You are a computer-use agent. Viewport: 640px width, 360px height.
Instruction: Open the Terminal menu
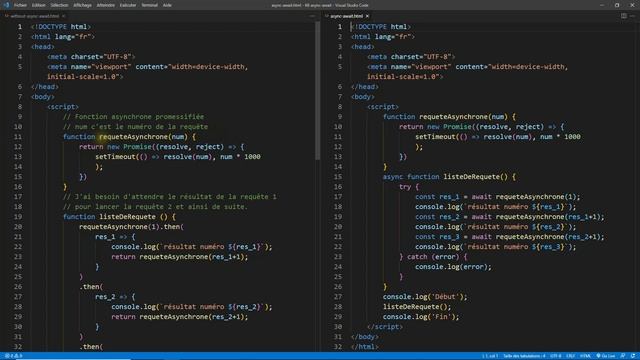click(x=149, y=5)
